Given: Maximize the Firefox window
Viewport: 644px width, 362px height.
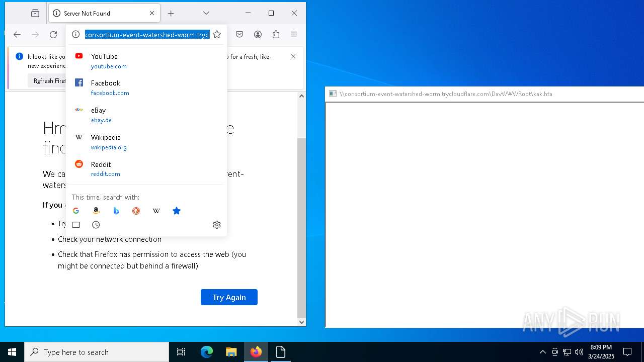Looking at the screenshot, I should point(271,13).
